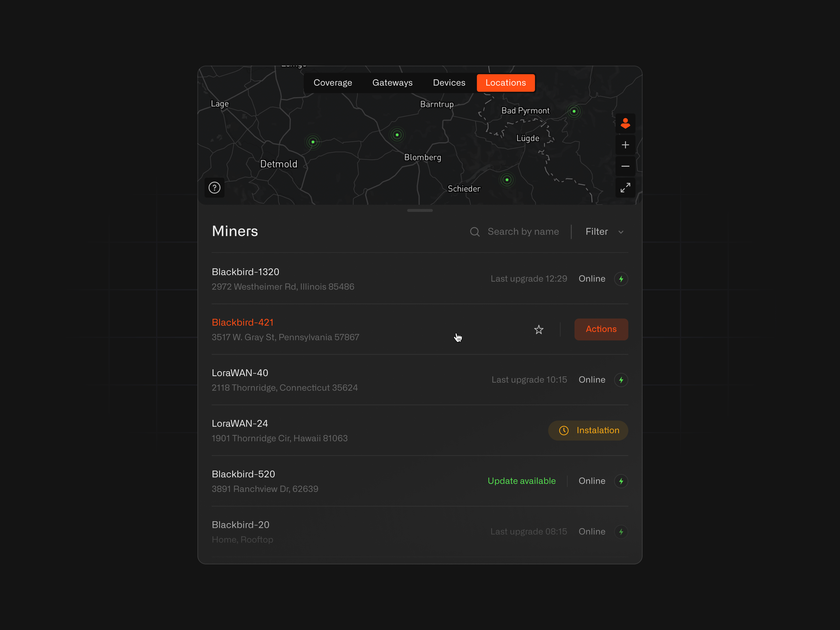Click the lightning indicator beside Blackbird-20
This screenshot has width=840, height=630.
621,532
